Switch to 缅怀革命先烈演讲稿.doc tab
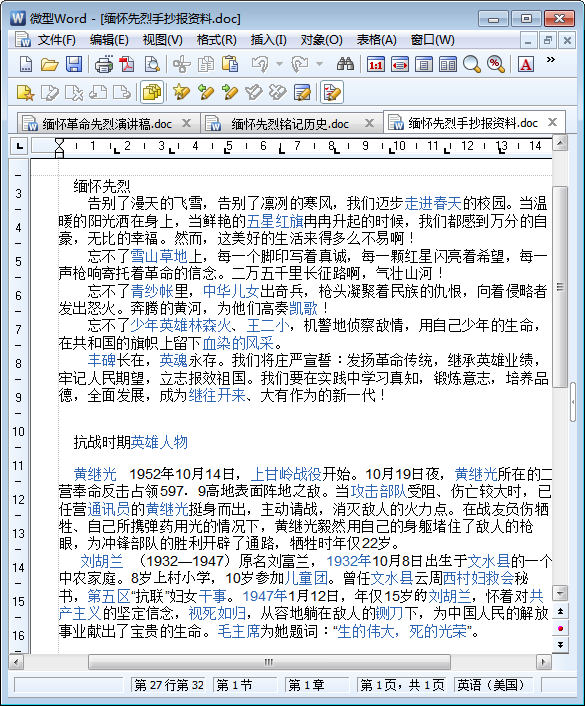Screen dimensions: 585x706 click(x=107, y=124)
